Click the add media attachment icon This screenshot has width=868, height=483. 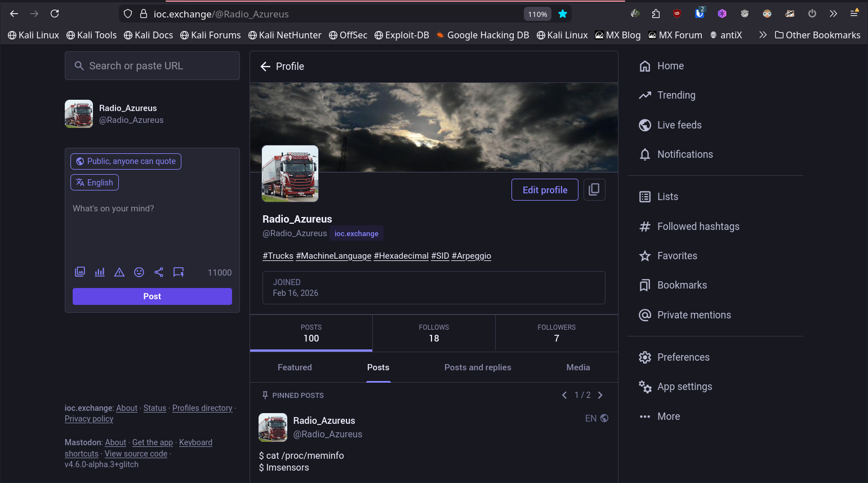pos(80,272)
